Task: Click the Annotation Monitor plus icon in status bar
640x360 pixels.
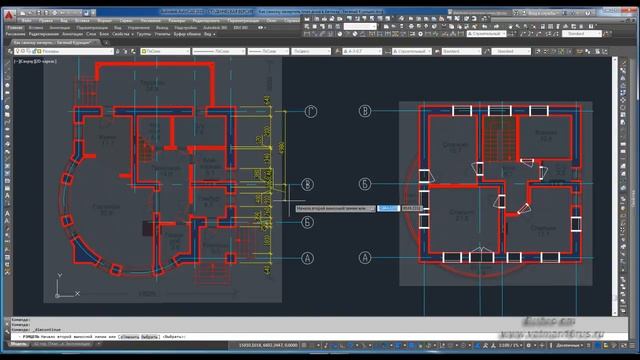Action: tap(542, 346)
